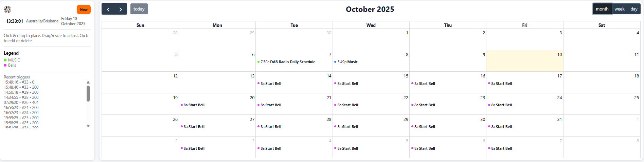The width and height of the screenshot is (644, 162).
Task: Open the DAB Radio Daily Schedule event
Action: coord(288,62)
